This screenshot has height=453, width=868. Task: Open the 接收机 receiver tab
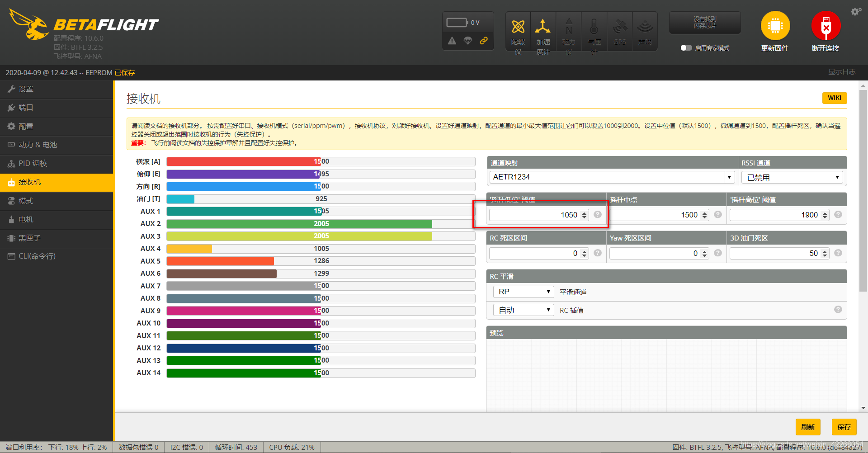point(57,182)
